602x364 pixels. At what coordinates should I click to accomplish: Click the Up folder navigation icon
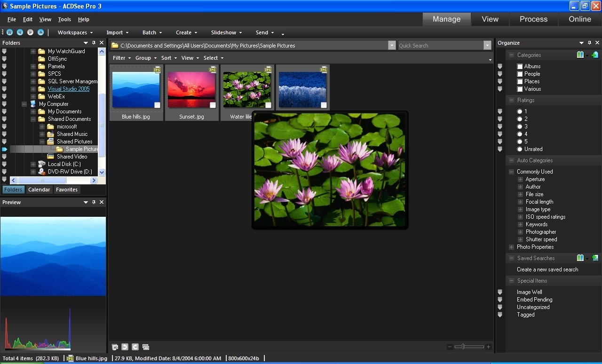pos(40,32)
